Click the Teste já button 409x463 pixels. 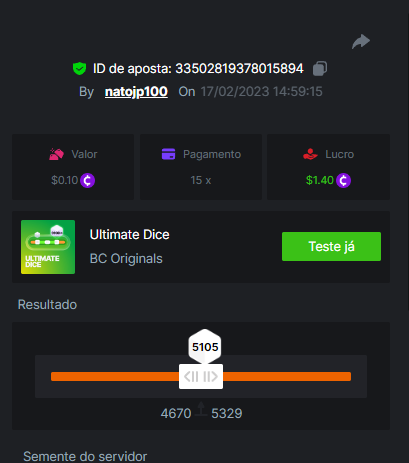coord(331,246)
